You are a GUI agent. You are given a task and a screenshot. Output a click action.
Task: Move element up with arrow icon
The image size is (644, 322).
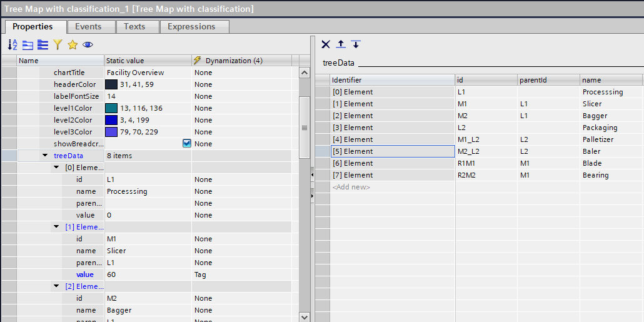coord(341,44)
